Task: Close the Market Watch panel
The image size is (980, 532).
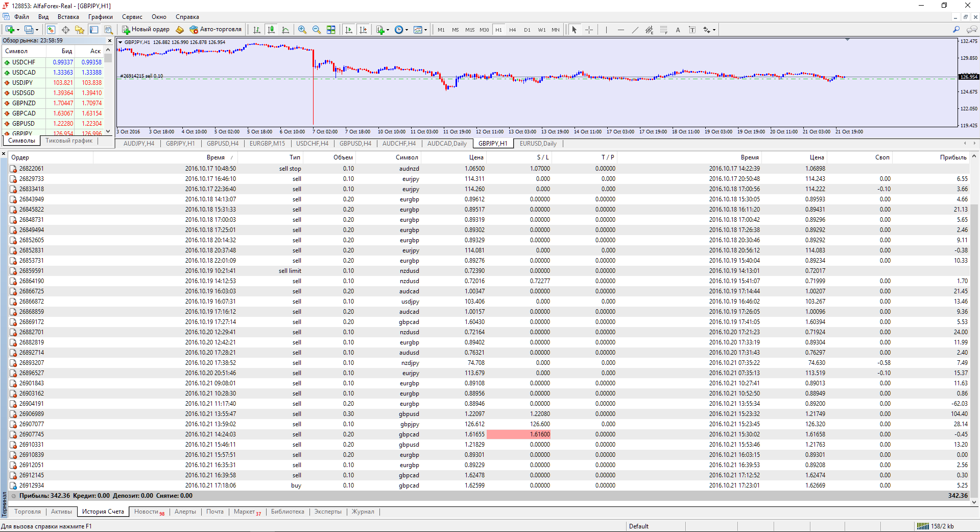Action: point(109,40)
